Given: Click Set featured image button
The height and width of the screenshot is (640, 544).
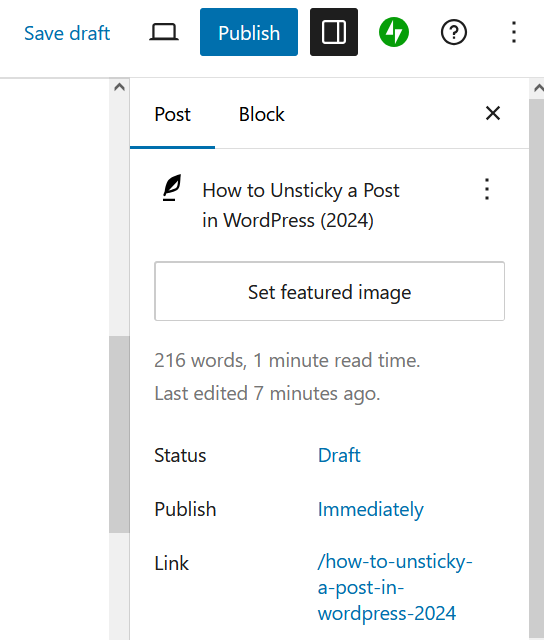Looking at the screenshot, I should click(x=329, y=291).
